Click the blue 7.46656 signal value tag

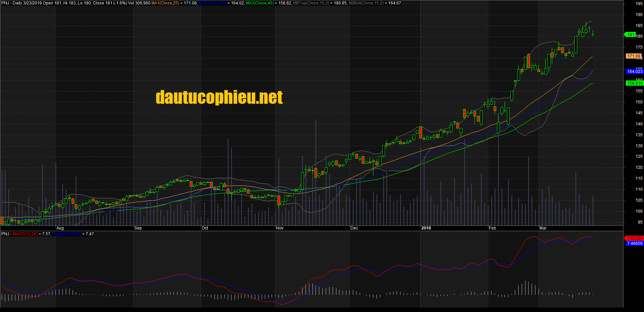point(634,244)
